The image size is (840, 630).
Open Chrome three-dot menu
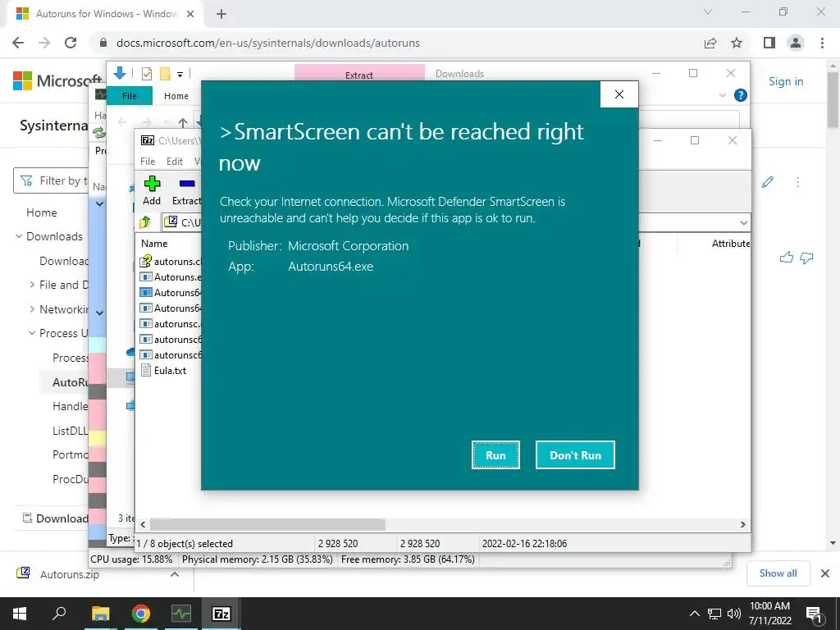[x=822, y=43]
